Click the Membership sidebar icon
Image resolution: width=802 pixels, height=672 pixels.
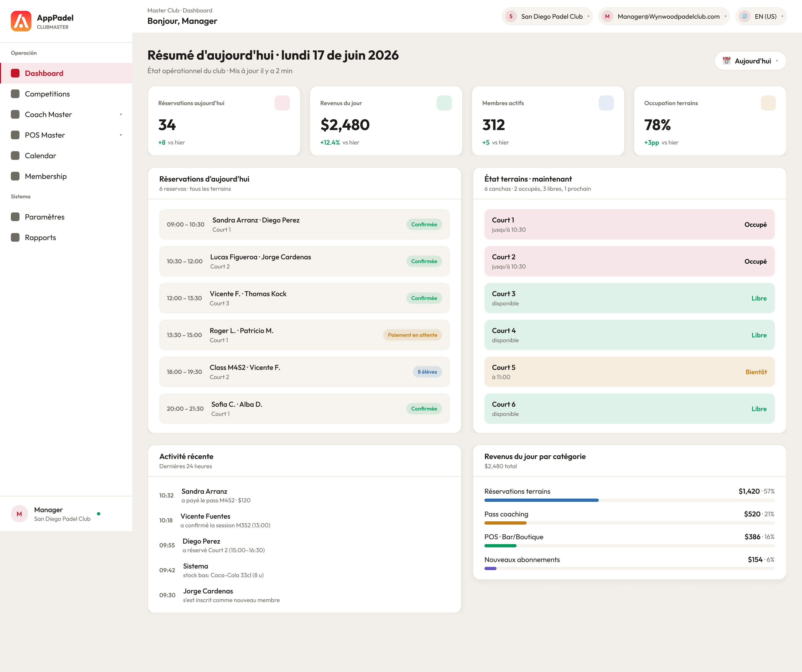(x=15, y=176)
